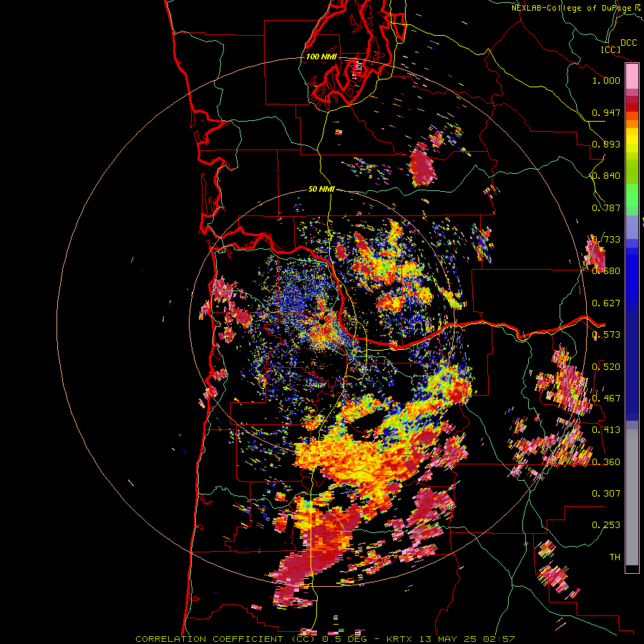Click the 0.413 scale label
The width and height of the screenshot is (644, 644).
click(x=606, y=430)
